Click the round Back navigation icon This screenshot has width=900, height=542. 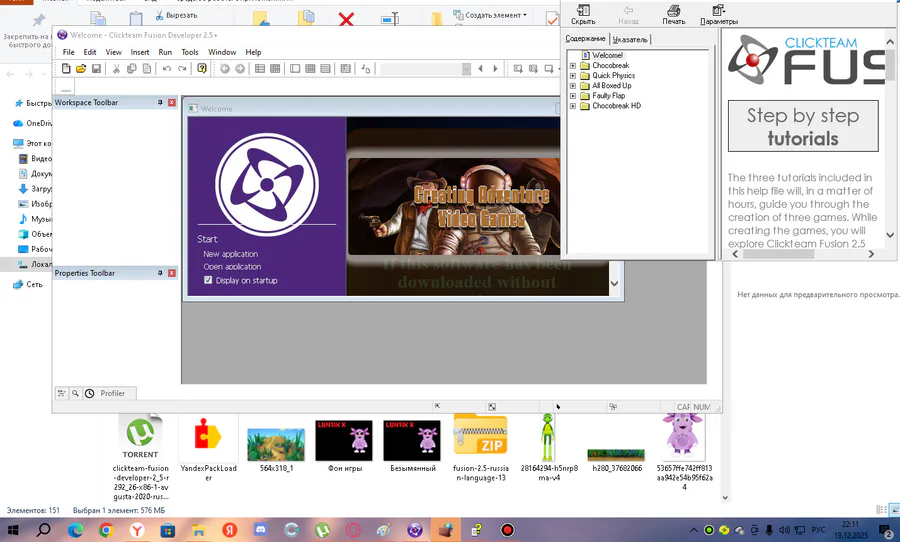224,69
